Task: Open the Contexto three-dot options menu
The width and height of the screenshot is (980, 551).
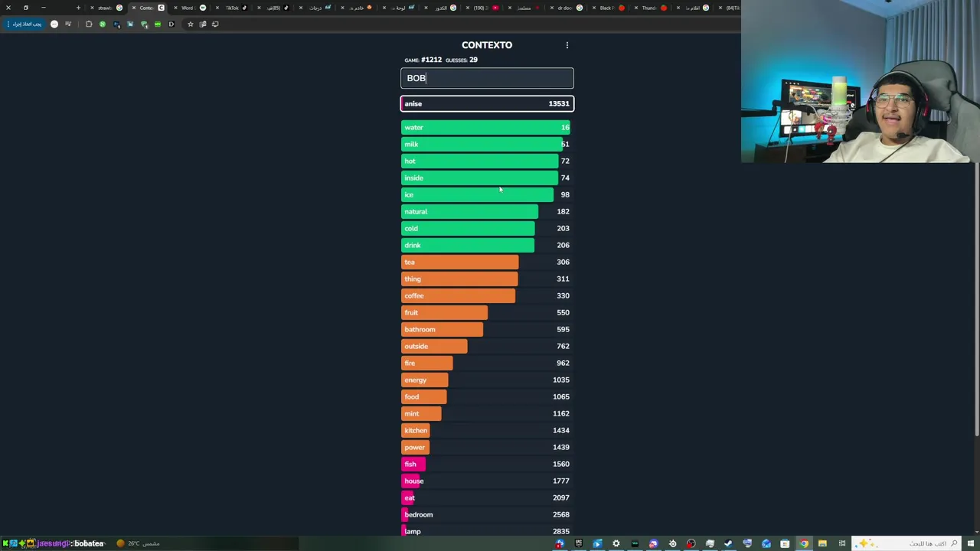Action: [567, 45]
